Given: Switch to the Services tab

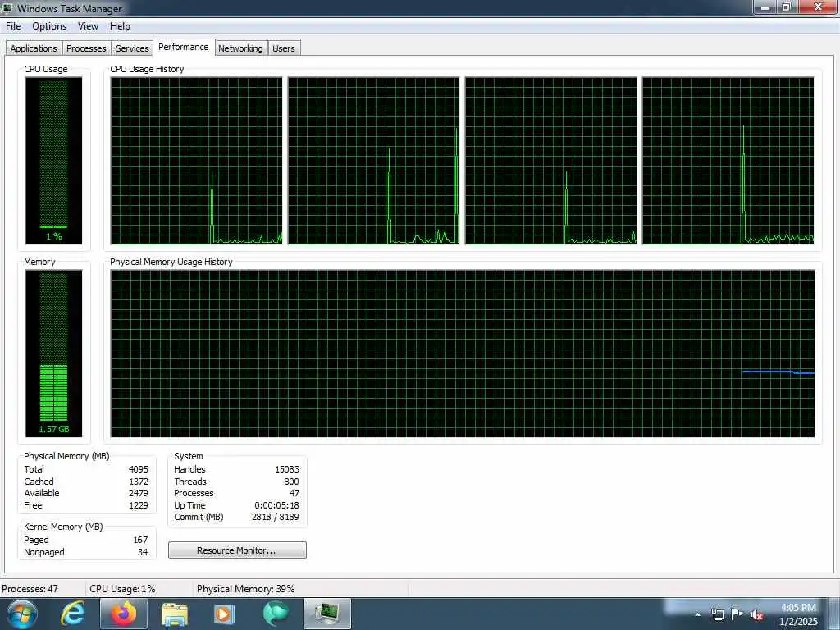Looking at the screenshot, I should 132,48.
